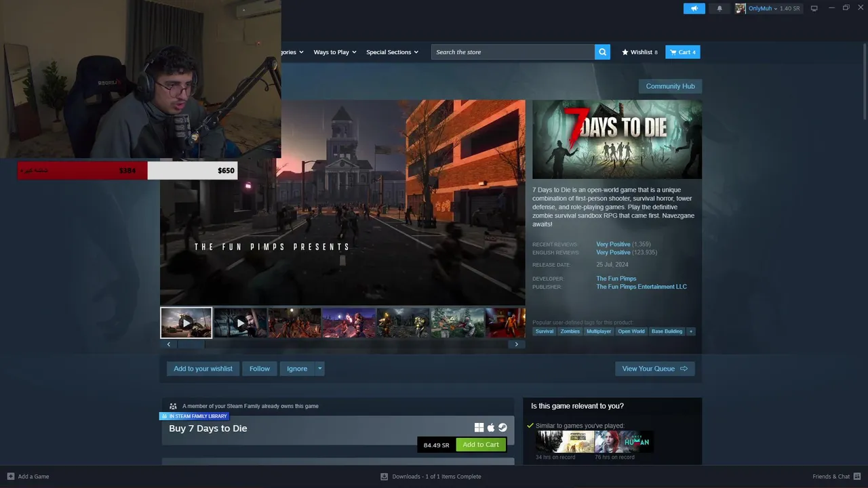Open developer The Fun Pimps link
Screen dimensions: 868x488
pos(616,279)
